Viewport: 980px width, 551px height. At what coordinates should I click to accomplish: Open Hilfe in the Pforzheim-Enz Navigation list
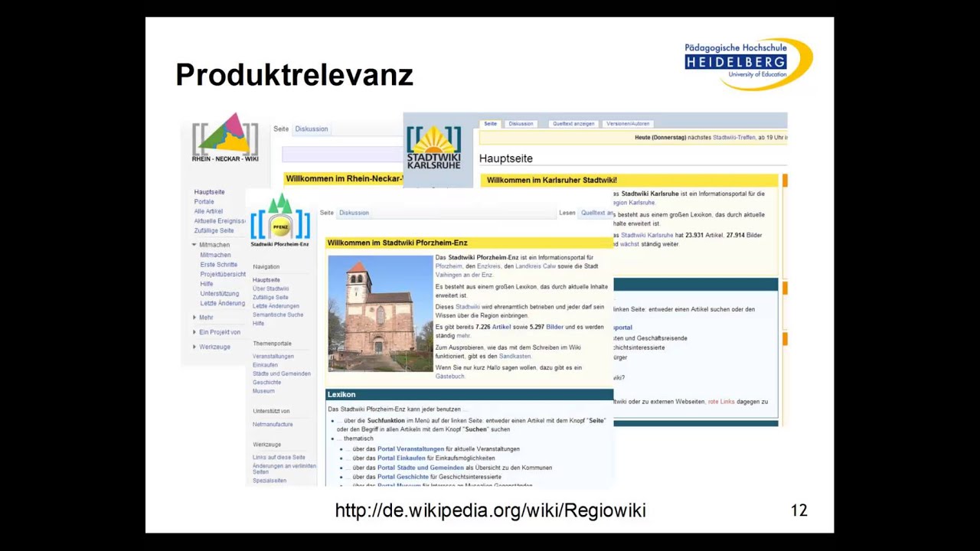coord(258,323)
